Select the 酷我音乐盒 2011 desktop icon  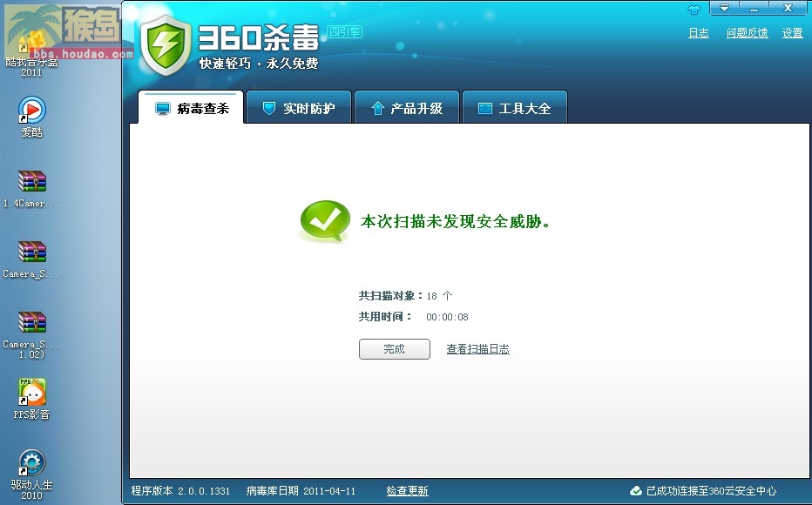pos(31,54)
